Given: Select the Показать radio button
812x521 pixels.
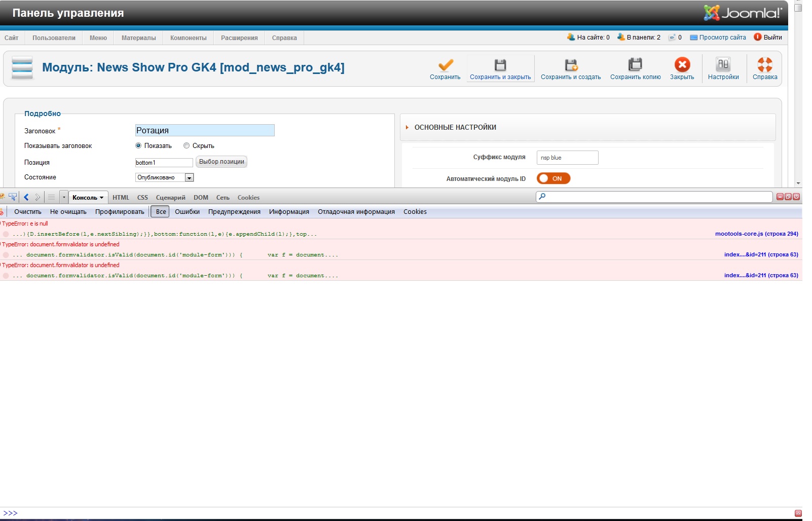Looking at the screenshot, I should pos(138,145).
